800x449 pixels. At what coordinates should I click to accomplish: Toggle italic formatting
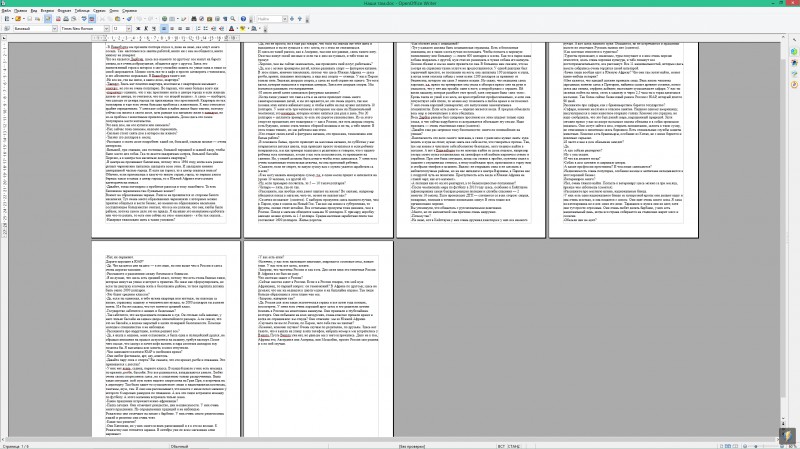(145, 29)
